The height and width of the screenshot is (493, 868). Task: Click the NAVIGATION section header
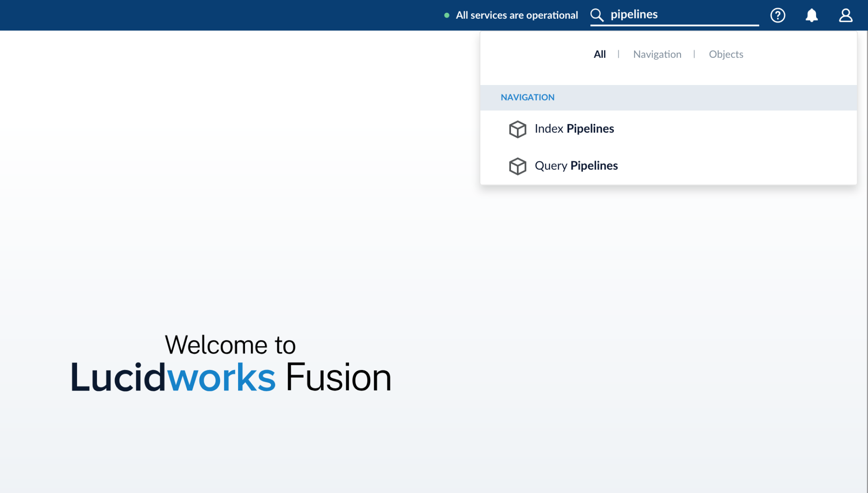(x=669, y=97)
